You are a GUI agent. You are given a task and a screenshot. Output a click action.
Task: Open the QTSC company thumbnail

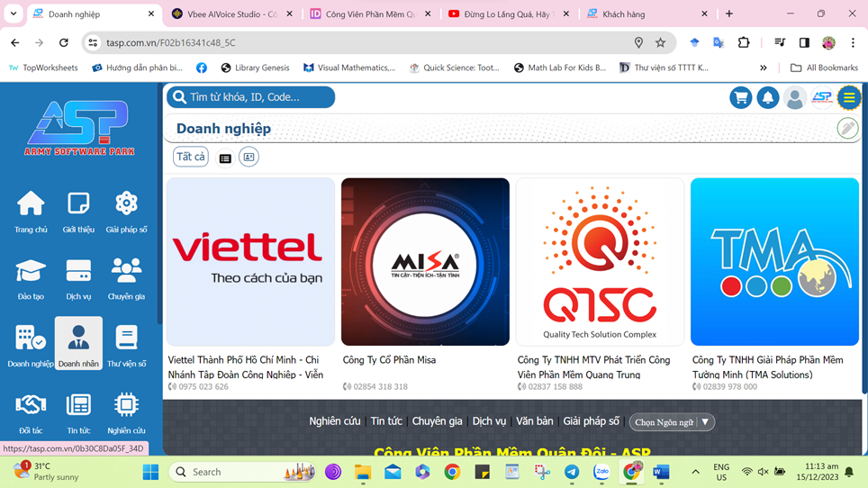[600, 262]
